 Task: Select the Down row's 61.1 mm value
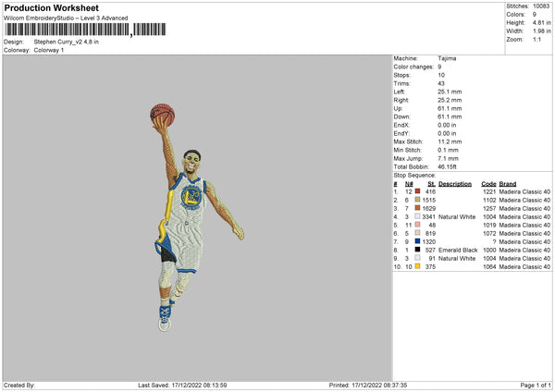point(450,116)
